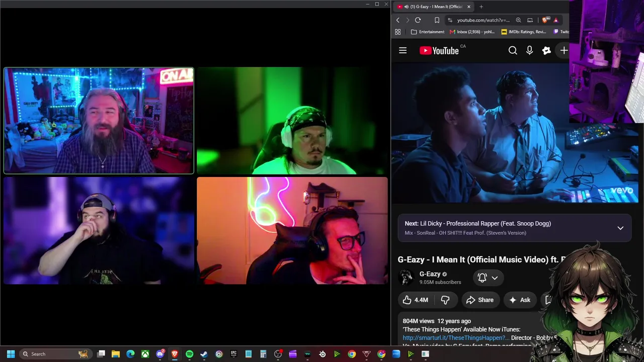This screenshot has height=362, width=644.
Task: Bookmark this page in the browser
Action: 437,20
